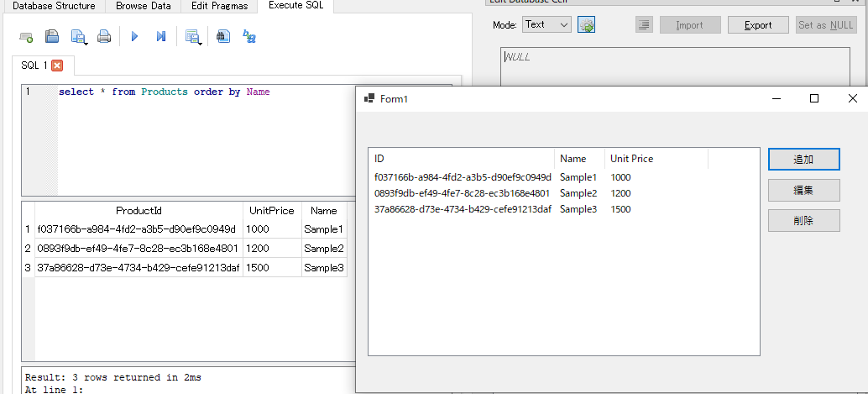The image size is (868, 394).
Task: Click the Form1 window app icon
Action: pos(369,98)
